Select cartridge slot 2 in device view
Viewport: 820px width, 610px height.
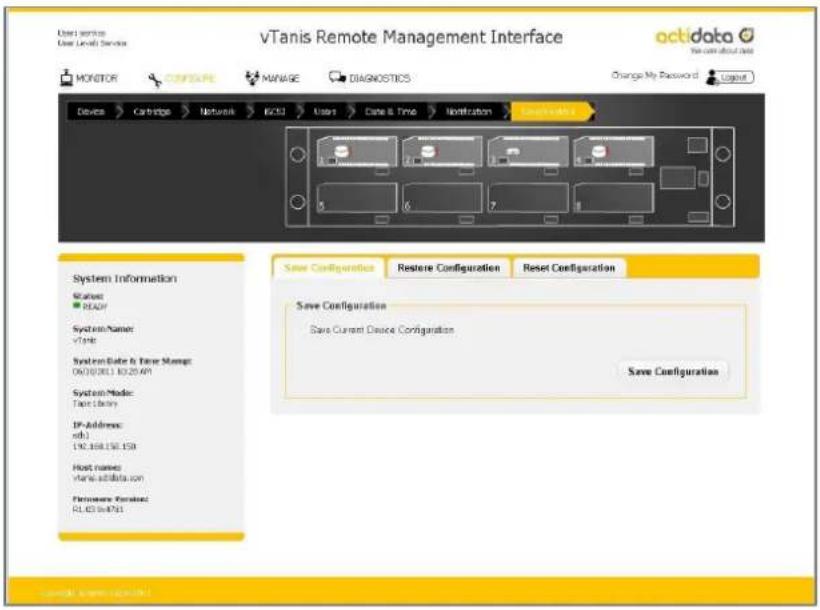pos(442,152)
